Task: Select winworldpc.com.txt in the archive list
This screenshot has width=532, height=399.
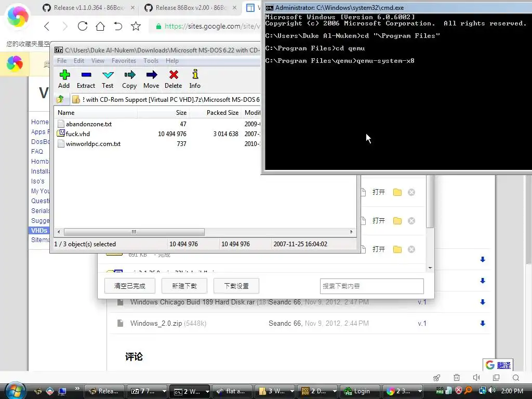Action: point(93,144)
